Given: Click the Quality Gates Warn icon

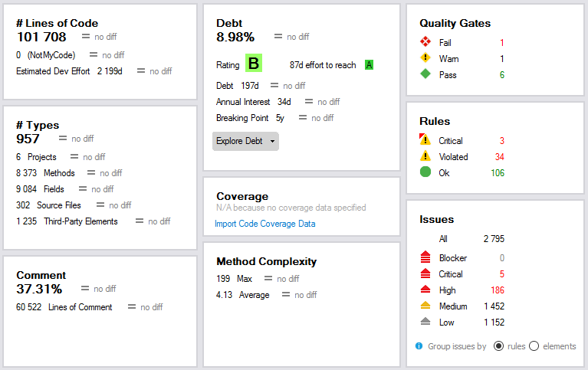Looking at the screenshot, I should (425, 57).
